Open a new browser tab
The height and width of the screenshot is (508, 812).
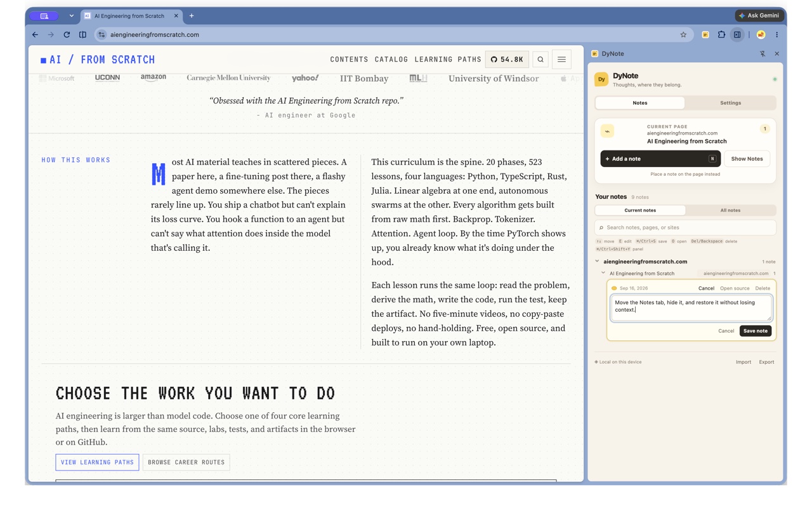click(x=192, y=16)
